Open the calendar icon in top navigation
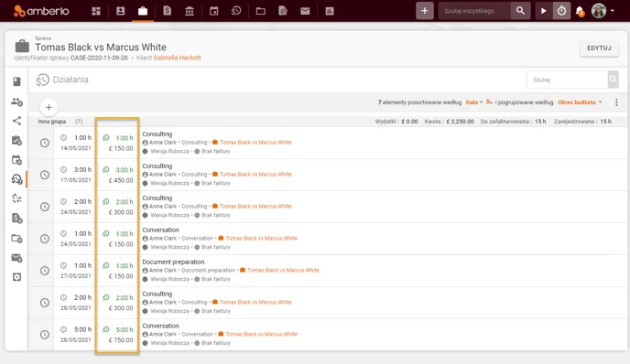 coord(213,11)
